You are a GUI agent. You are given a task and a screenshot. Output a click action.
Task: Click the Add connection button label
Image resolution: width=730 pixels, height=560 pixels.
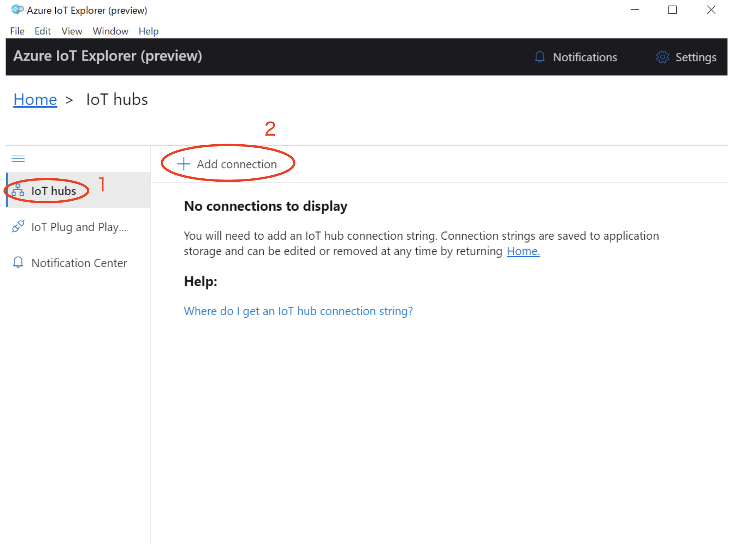(x=237, y=164)
